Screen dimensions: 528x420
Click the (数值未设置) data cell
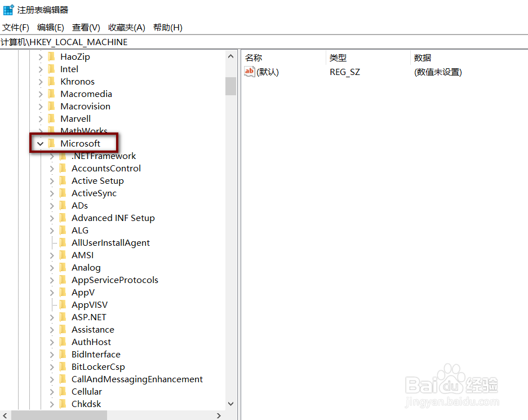coord(438,72)
